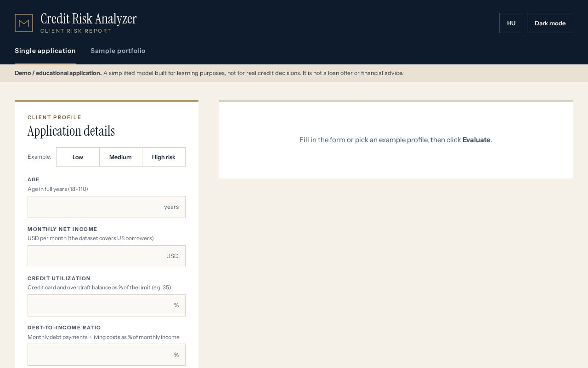Focus the Monthly net income field

[107, 256]
